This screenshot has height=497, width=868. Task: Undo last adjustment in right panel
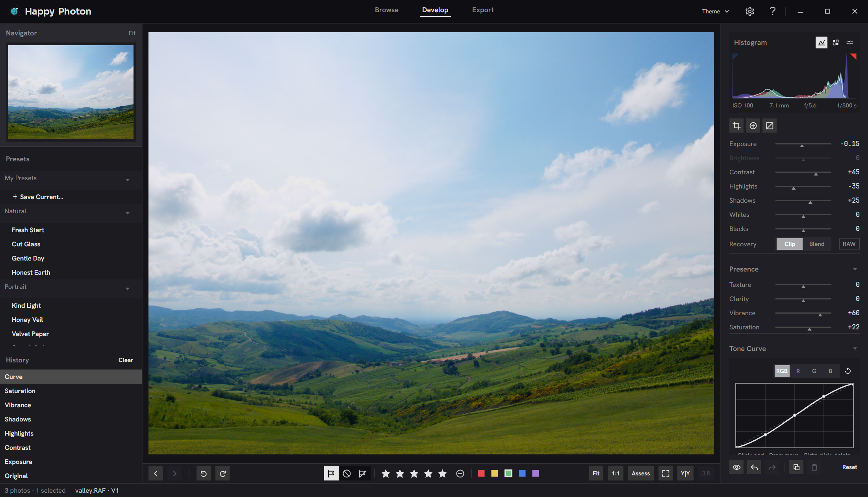pos(754,467)
